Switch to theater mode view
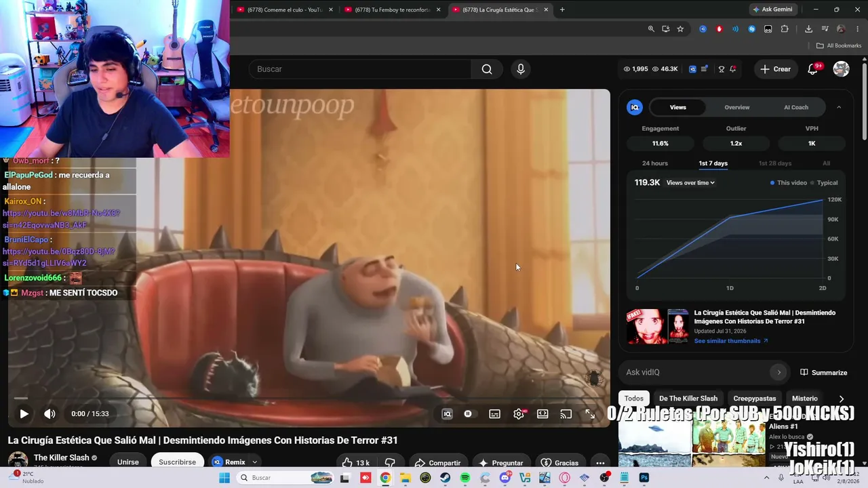Viewport: 868px width, 488px height. coord(542,413)
